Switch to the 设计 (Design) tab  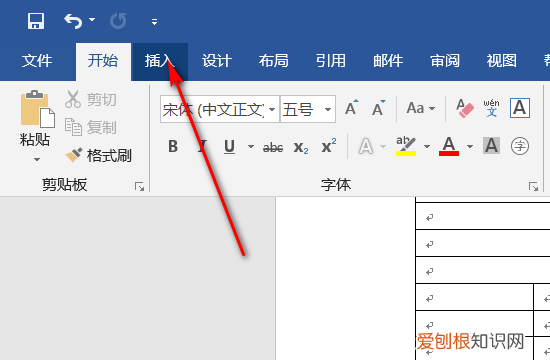[x=217, y=61]
